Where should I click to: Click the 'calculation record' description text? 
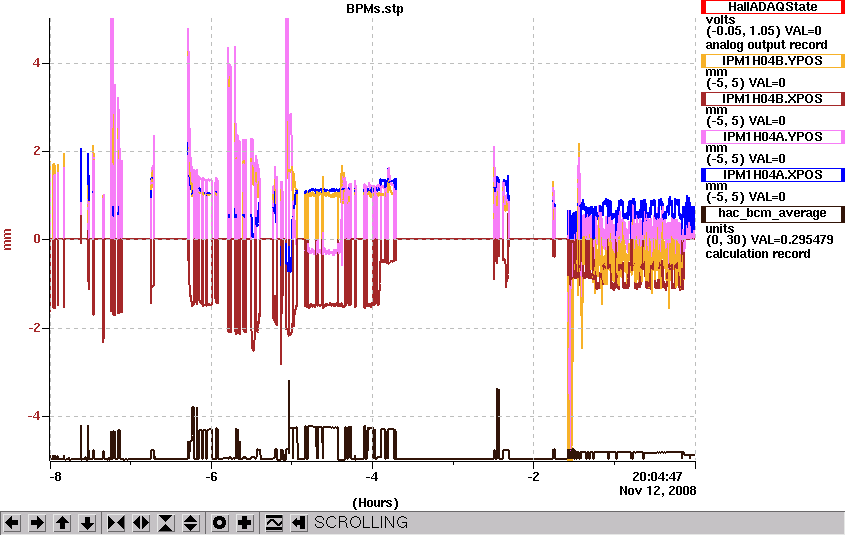tap(758, 254)
